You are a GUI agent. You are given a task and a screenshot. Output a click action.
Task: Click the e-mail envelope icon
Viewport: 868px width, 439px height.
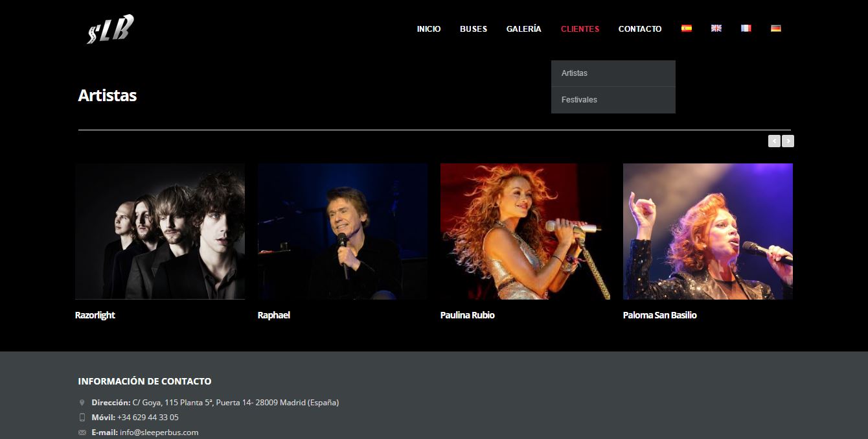coord(82,433)
